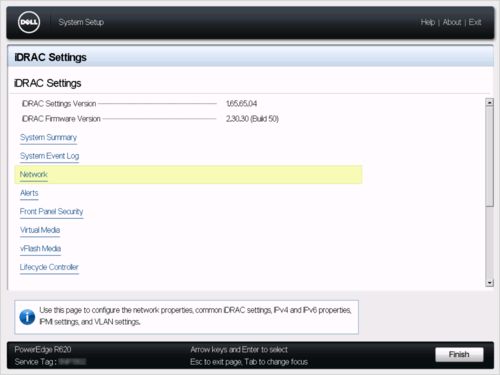500x375 pixels.
Task: Click the scrollbar down arrow
Action: coord(489,283)
